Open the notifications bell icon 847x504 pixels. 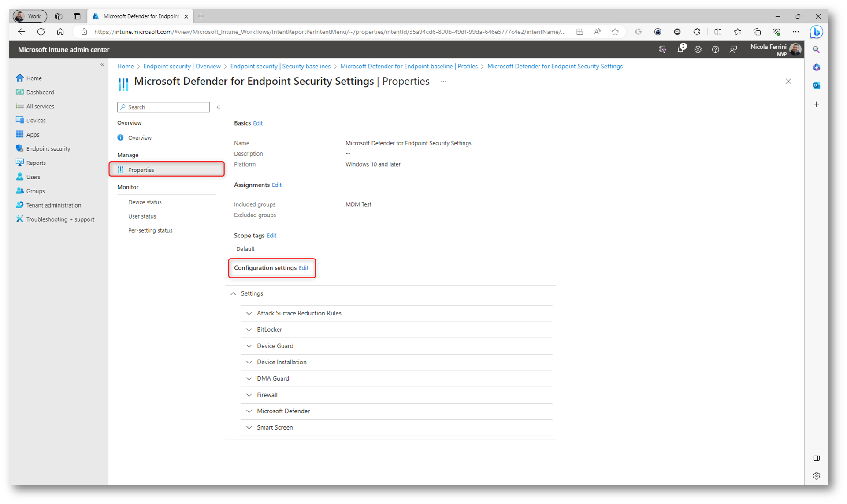(680, 49)
